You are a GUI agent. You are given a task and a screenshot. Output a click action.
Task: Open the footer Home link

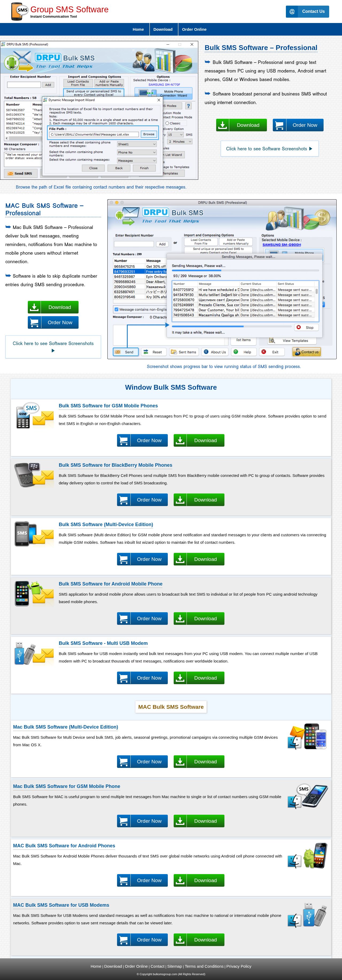[x=96, y=966]
